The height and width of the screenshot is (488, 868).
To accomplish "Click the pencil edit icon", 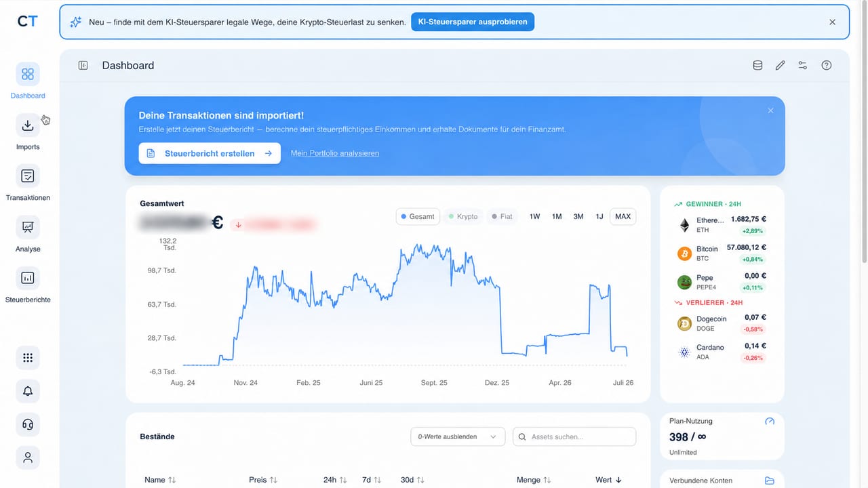I will tap(781, 66).
